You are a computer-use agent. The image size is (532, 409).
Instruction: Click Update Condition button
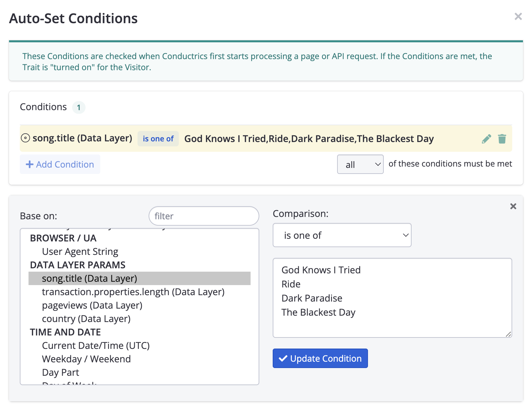(x=320, y=358)
